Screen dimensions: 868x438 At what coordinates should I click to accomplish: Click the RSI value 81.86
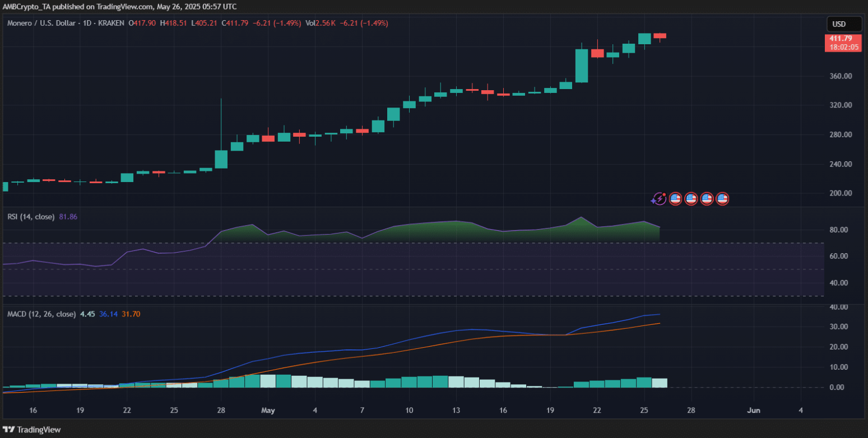[x=68, y=216]
